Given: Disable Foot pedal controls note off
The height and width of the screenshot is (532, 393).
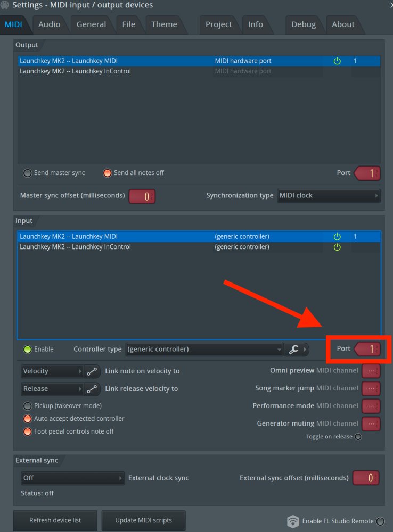Looking at the screenshot, I should 28,431.
